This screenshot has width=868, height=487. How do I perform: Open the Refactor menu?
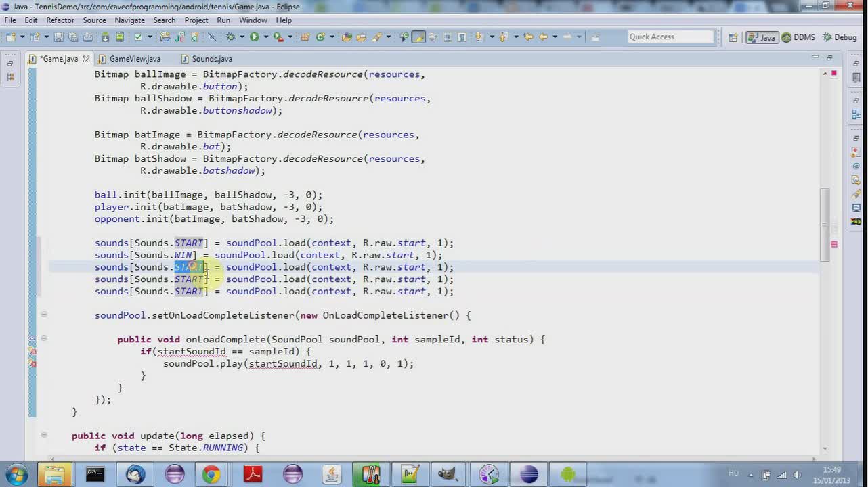click(60, 20)
